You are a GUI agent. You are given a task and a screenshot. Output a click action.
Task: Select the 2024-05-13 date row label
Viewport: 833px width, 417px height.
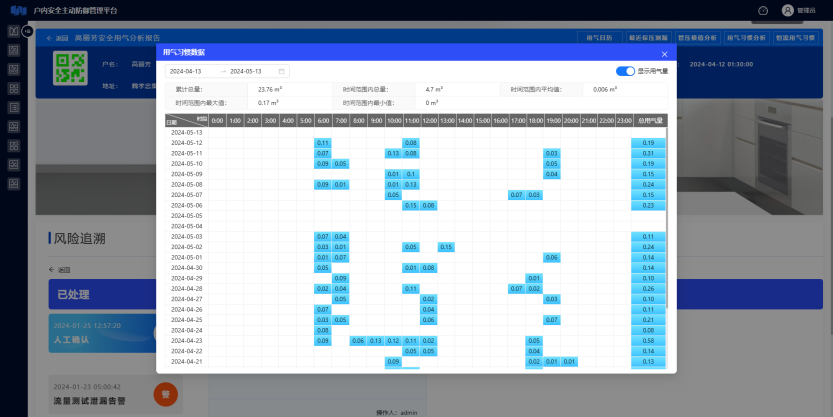pyautogui.click(x=186, y=133)
